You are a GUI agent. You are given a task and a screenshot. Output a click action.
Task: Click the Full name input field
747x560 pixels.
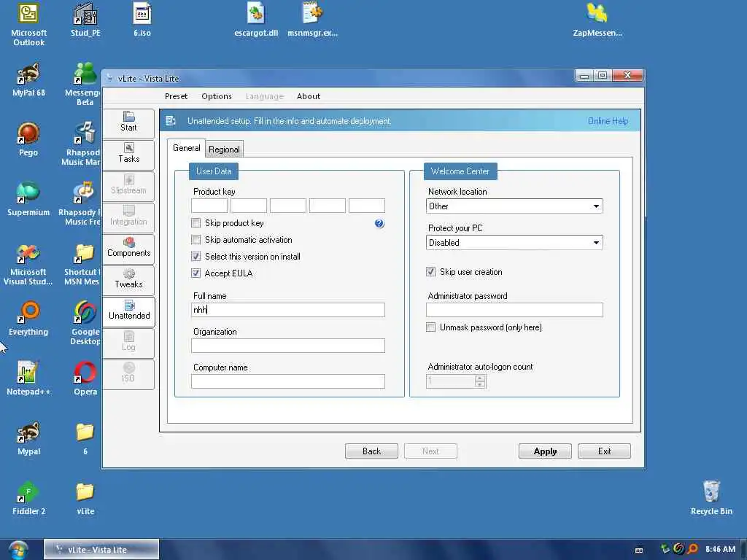[x=287, y=310]
